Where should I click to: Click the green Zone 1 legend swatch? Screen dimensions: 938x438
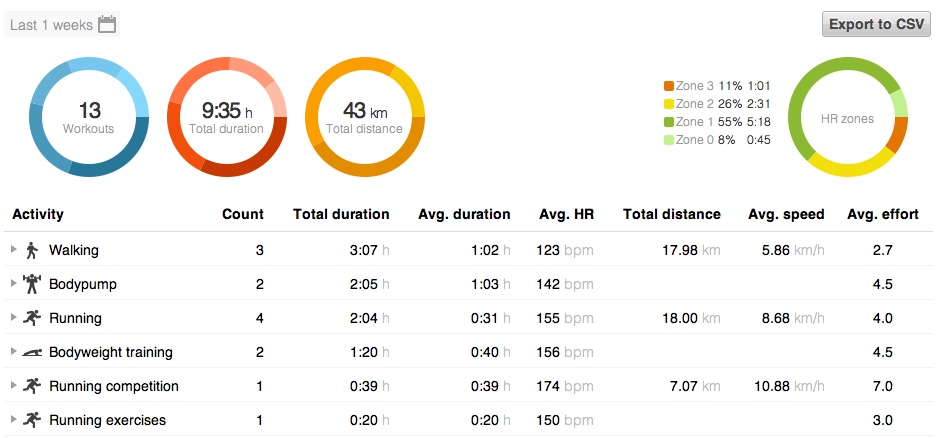tap(669, 122)
